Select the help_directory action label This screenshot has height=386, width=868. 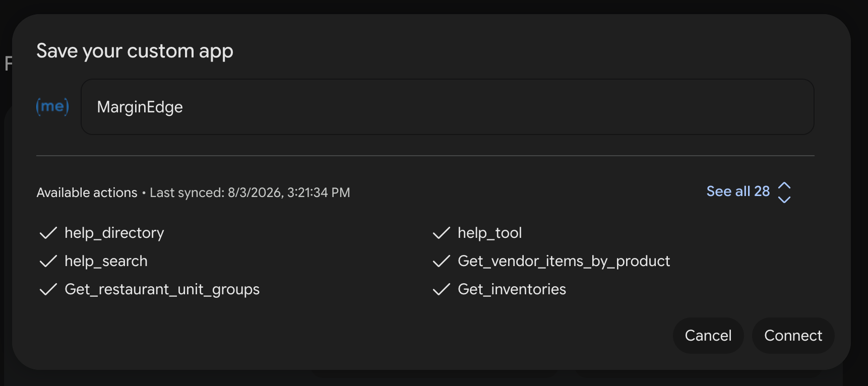pos(114,233)
